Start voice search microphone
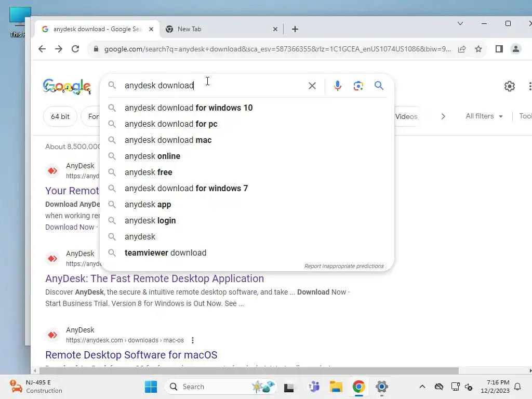Image resolution: width=532 pixels, height=399 pixels. [x=337, y=86]
